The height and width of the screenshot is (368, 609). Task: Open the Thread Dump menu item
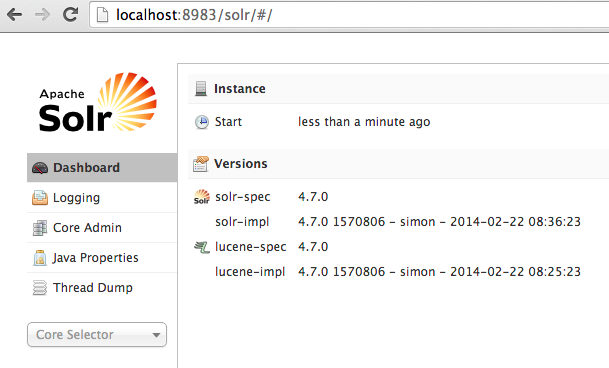coord(102,288)
